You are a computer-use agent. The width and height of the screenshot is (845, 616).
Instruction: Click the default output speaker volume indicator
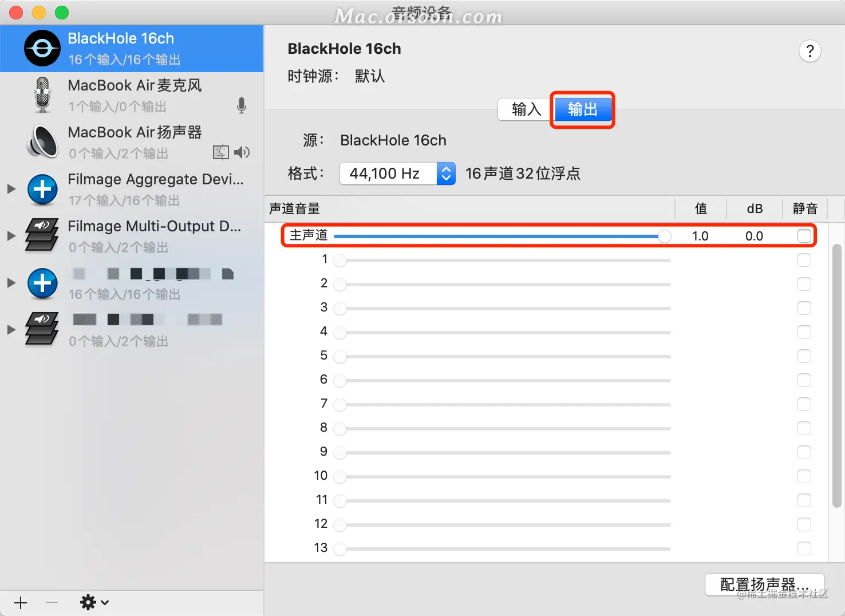tap(242, 152)
